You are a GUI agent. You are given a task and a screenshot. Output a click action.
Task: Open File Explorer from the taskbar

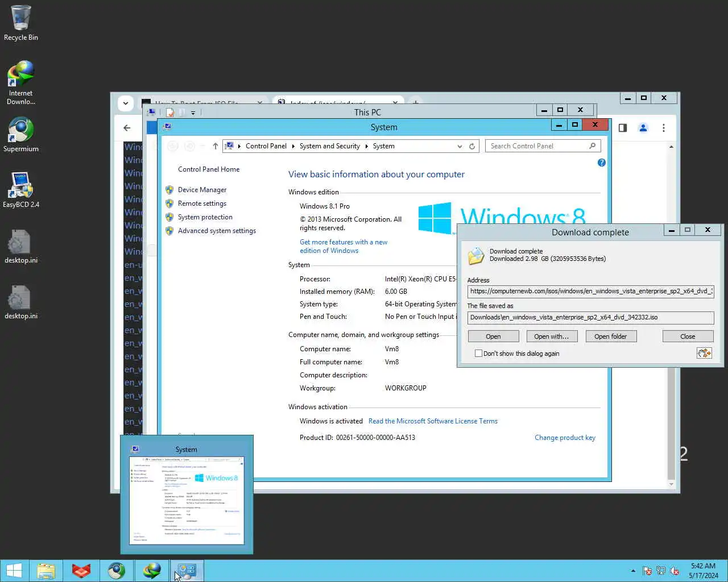tap(46, 571)
